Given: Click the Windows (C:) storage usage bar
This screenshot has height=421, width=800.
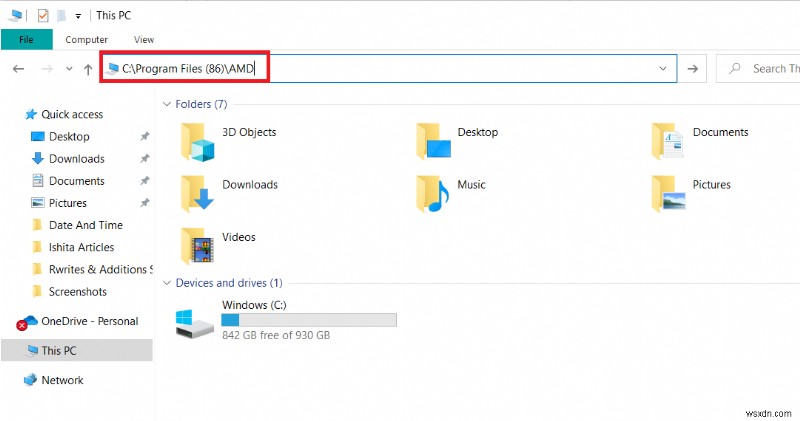Looking at the screenshot, I should (x=309, y=320).
